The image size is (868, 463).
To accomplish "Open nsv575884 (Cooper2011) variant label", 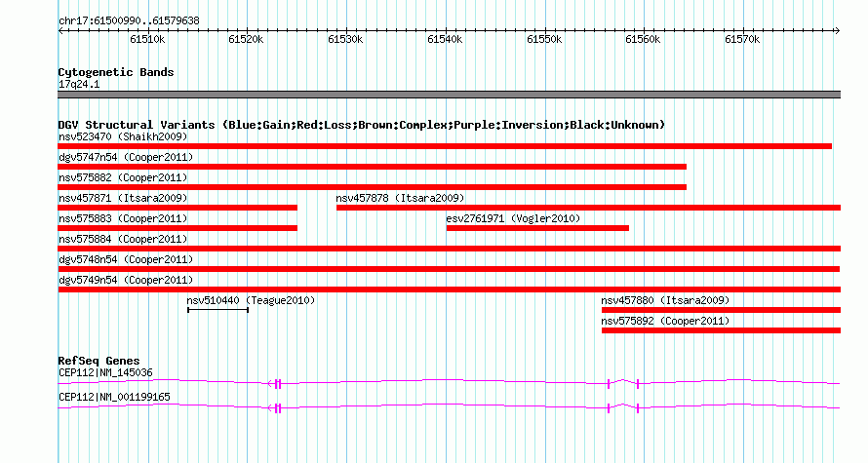I will pos(123,239).
